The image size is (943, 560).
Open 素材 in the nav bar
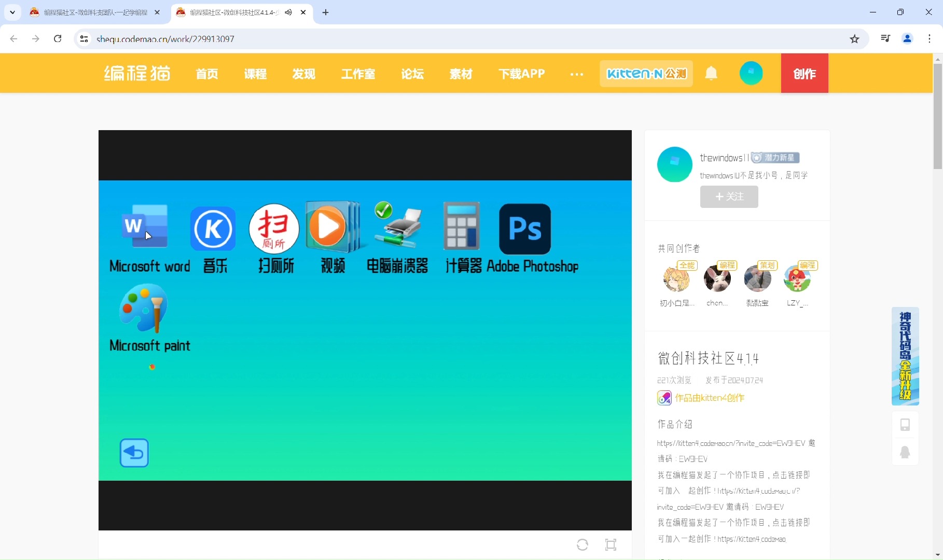point(461,74)
